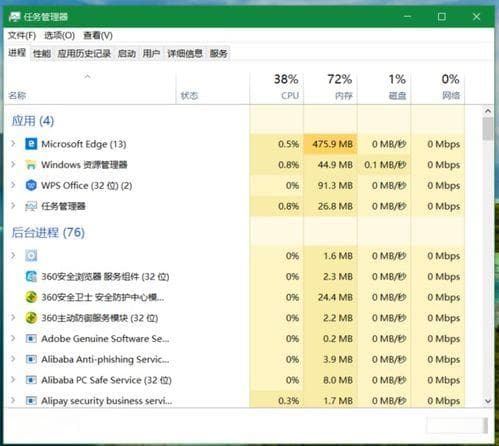Open the 选项(O) menu
The height and width of the screenshot is (446, 499).
(x=59, y=35)
